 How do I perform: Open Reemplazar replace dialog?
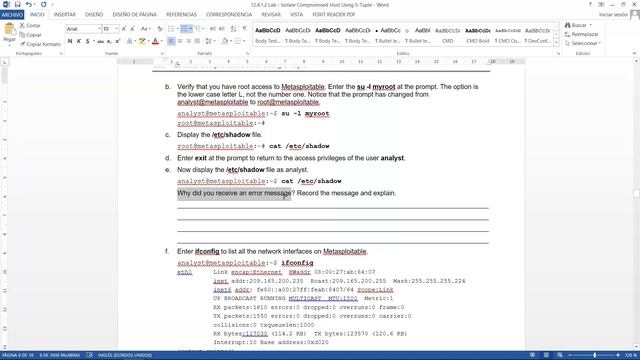tap(582, 34)
